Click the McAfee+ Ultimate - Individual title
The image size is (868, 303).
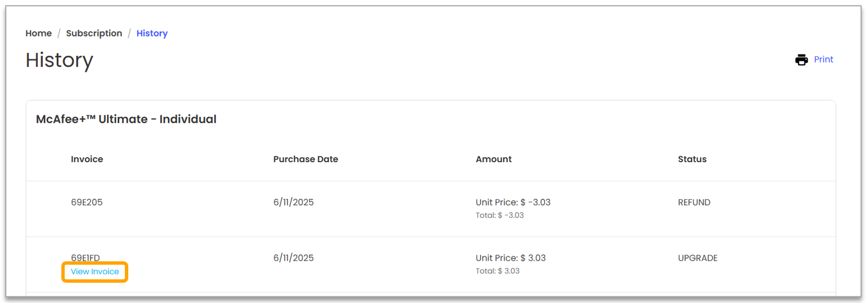126,119
